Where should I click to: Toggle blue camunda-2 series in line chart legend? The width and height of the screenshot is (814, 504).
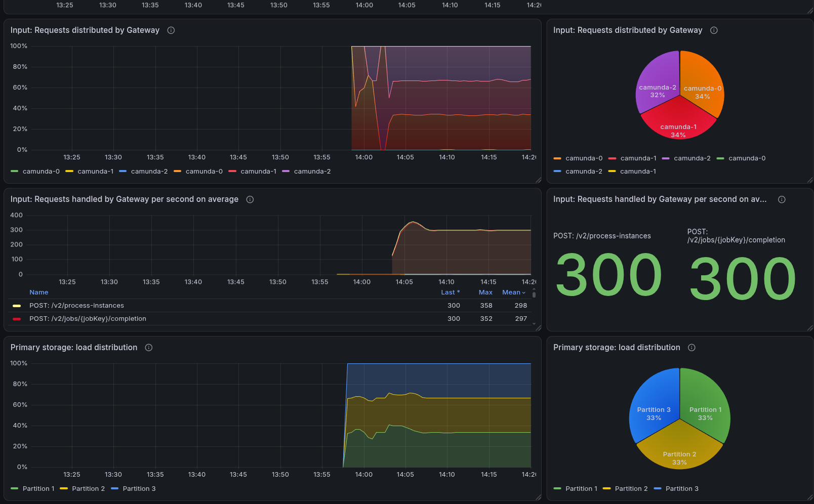click(149, 172)
